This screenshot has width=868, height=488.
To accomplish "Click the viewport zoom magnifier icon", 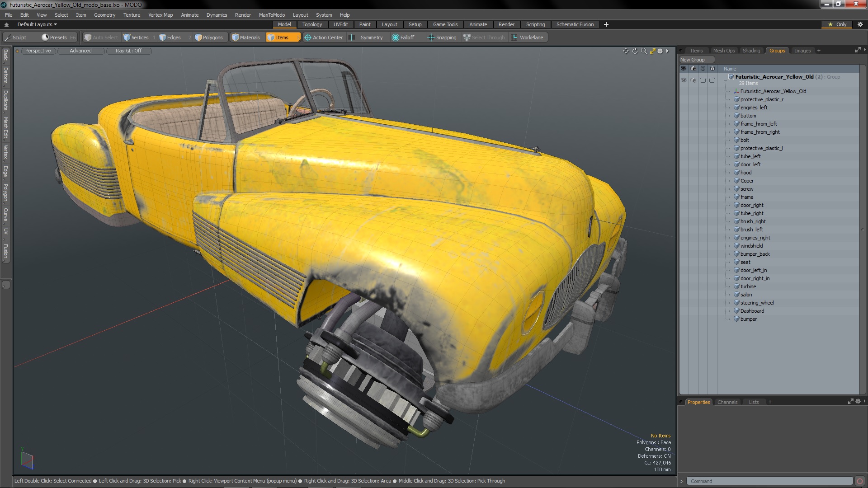I will point(644,51).
